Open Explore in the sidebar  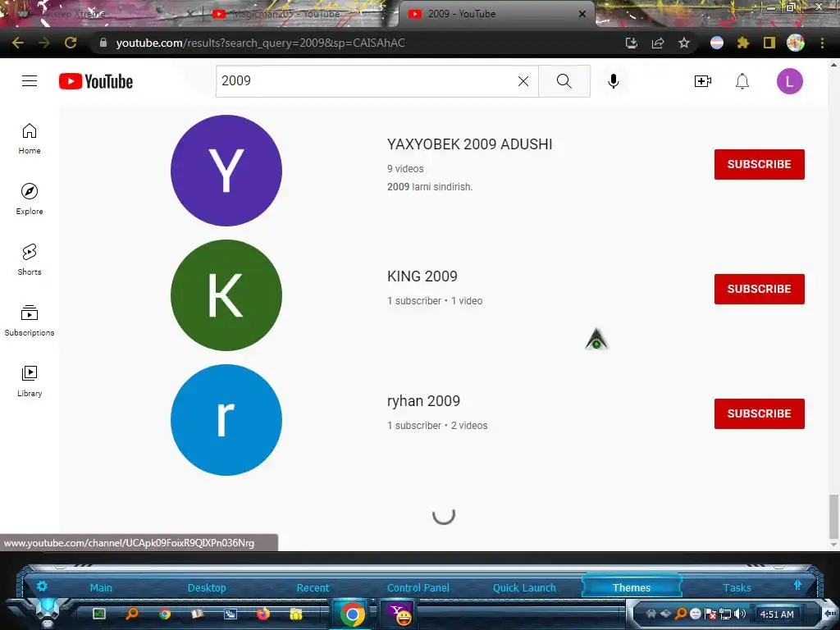coord(30,199)
